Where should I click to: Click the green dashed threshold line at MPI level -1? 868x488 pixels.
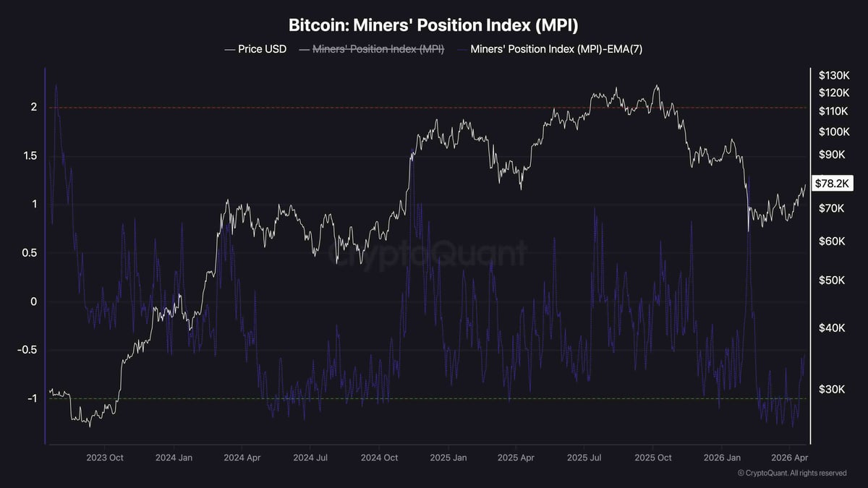pos(434,398)
